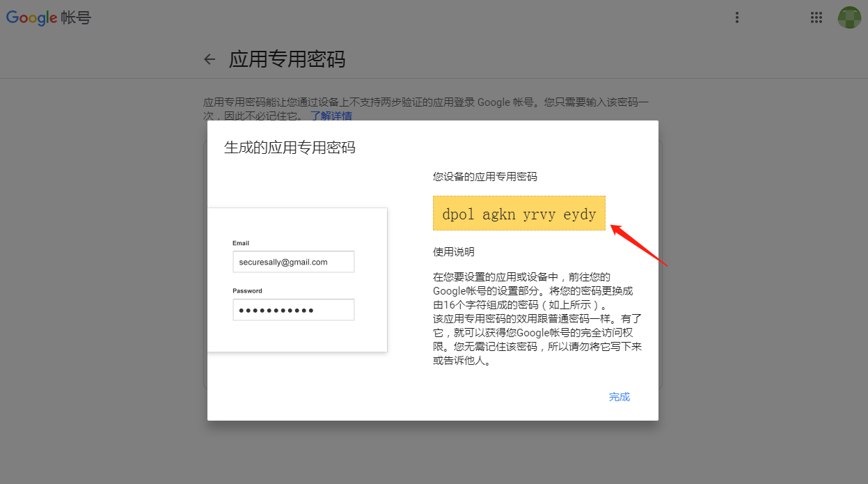Click the Google logo in header
This screenshot has width=868, height=484.
(32, 17)
